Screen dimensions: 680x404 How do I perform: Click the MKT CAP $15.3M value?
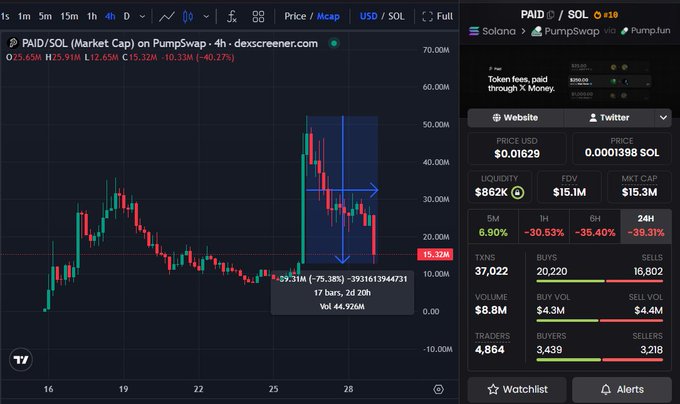click(639, 192)
